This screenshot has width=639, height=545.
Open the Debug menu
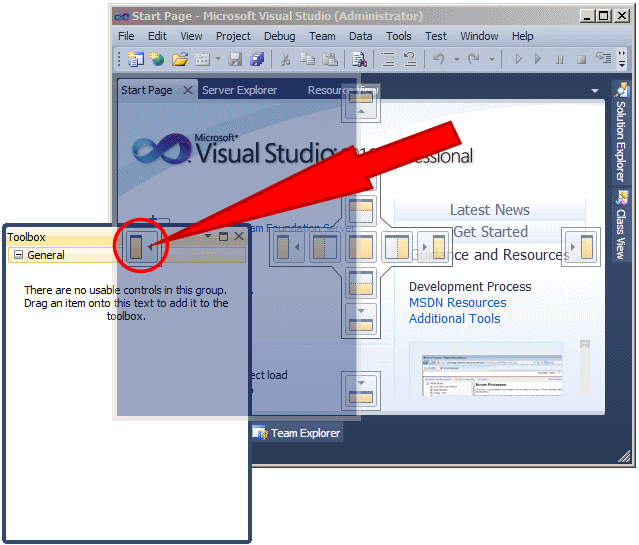point(280,36)
